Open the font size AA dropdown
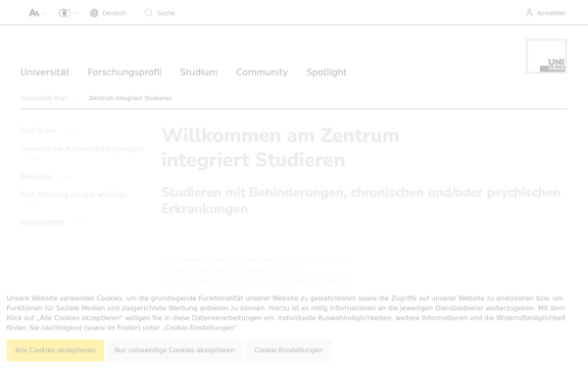Viewport: 588px width, 368px height. [38, 13]
